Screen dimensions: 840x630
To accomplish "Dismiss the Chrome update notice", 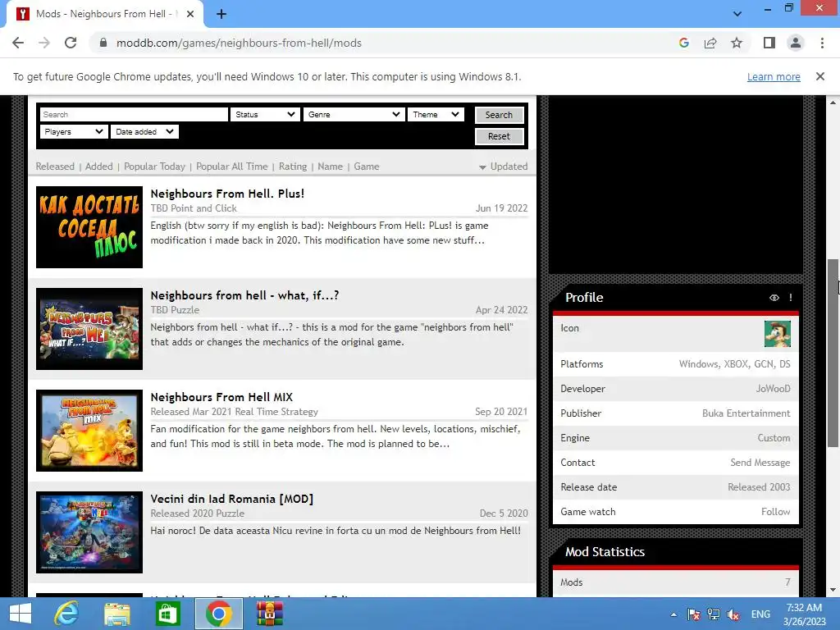I will [x=819, y=76].
